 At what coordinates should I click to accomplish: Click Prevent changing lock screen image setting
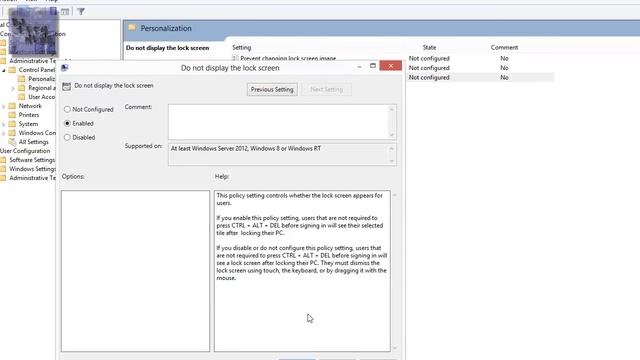coord(288,58)
